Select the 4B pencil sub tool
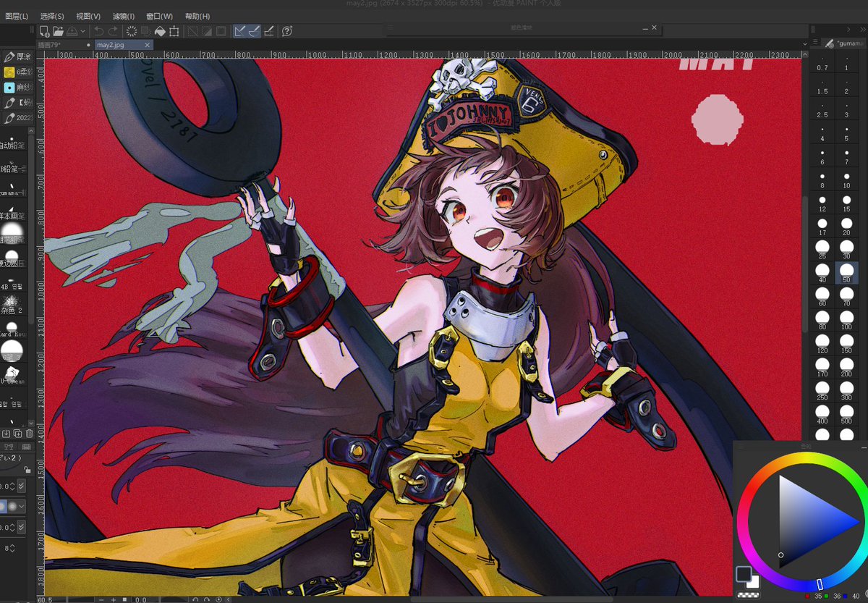The image size is (868, 603). [13, 282]
